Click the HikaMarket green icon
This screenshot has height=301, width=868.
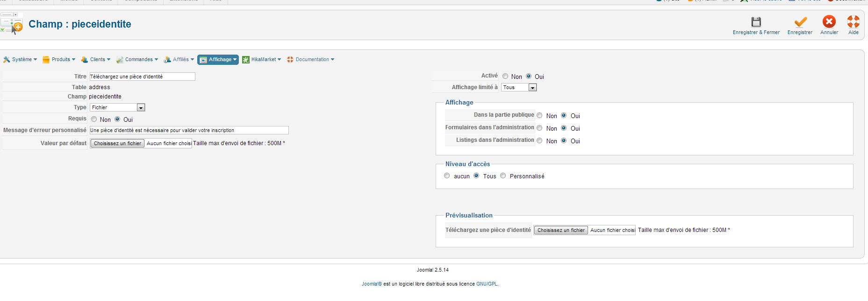(246, 60)
